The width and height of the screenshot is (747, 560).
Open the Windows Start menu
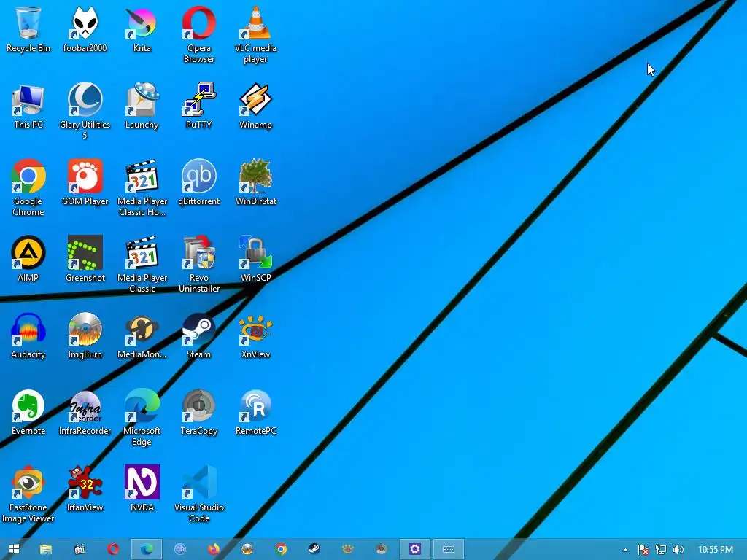click(x=14, y=549)
